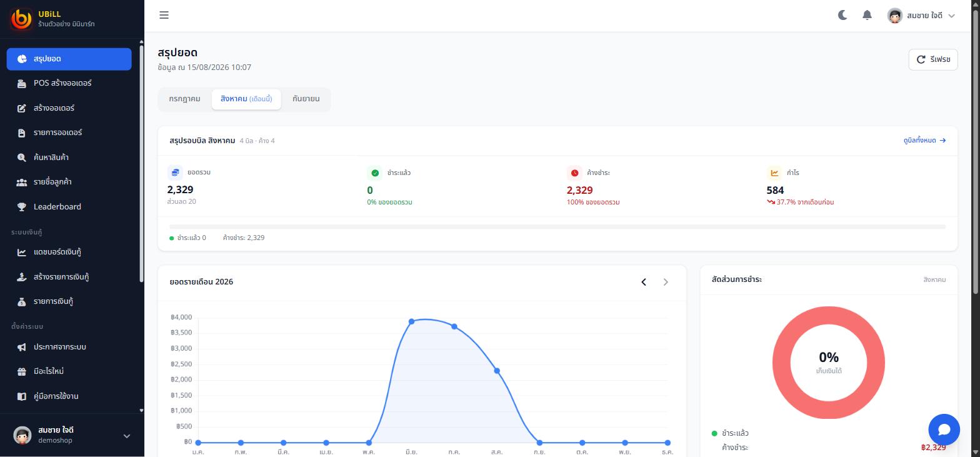Viewport: 980px width, 457px height.
Task: Click the trophy icon beside Leaderboard
Action: pos(22,207)
